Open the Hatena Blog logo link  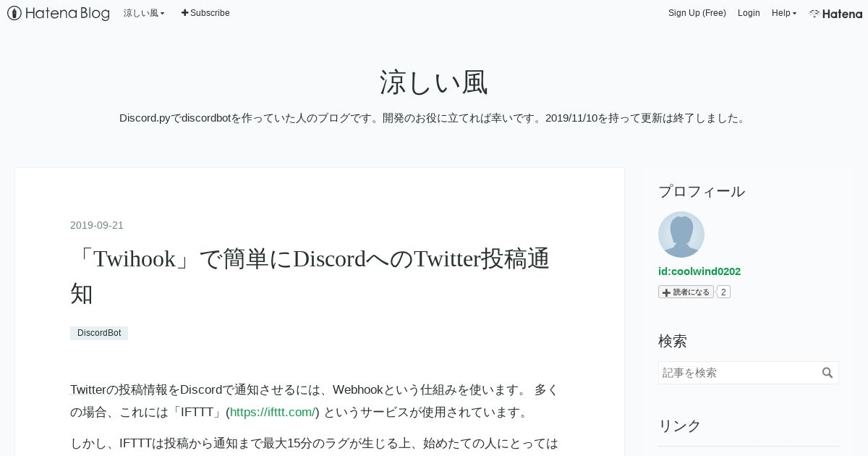[59, 13]
